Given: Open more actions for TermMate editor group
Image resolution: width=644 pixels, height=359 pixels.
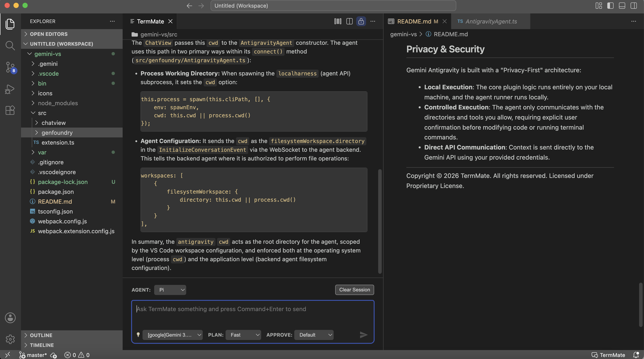Looking at the screenshot, I should pyautogui.click(x=373, y=21).
